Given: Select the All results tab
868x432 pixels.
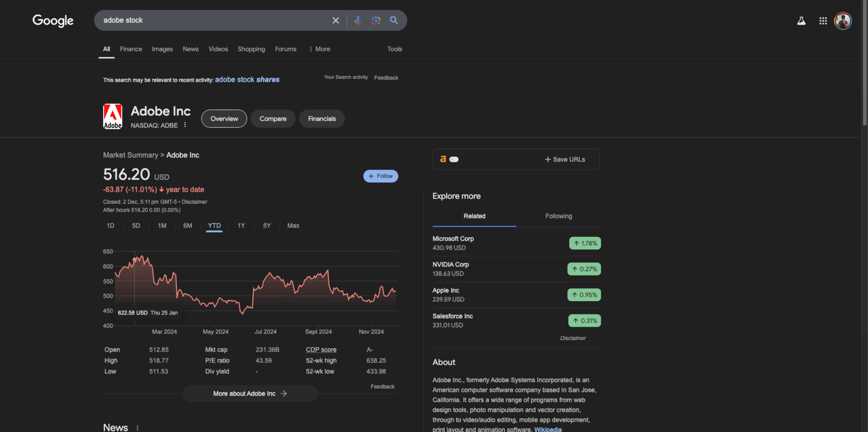Looking at the screenshot, I should (106, 49).
